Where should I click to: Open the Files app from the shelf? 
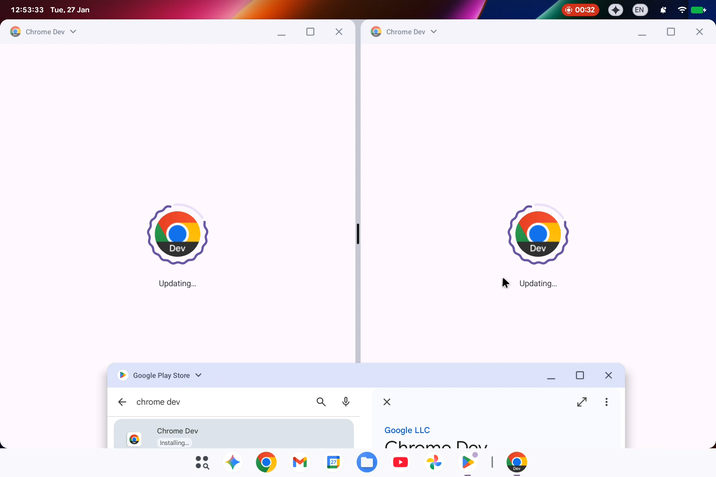click(x=367, y=462)
